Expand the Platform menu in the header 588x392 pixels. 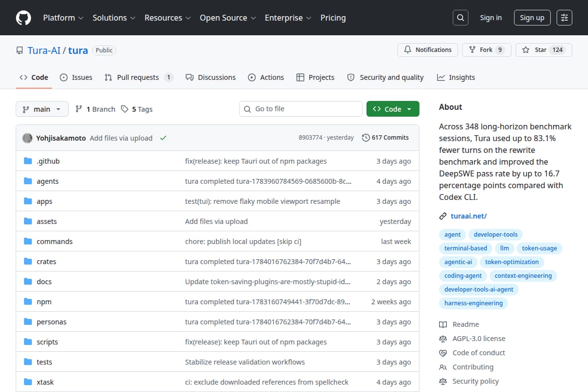63,18
